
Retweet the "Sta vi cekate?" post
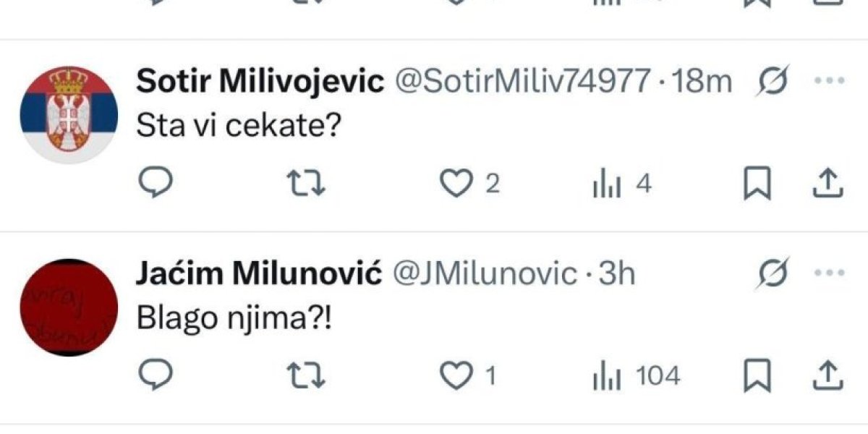click(304, 184)
